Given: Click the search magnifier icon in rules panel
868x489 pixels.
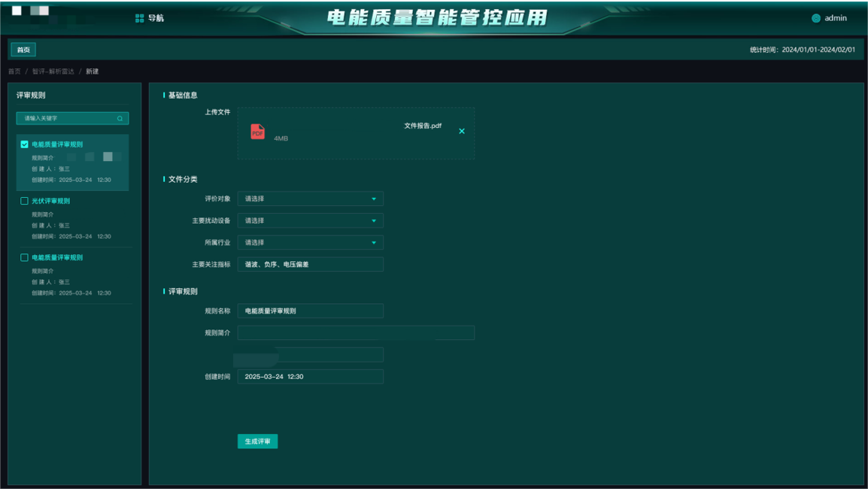Looking at the screenshot, I should click(120, 118).
